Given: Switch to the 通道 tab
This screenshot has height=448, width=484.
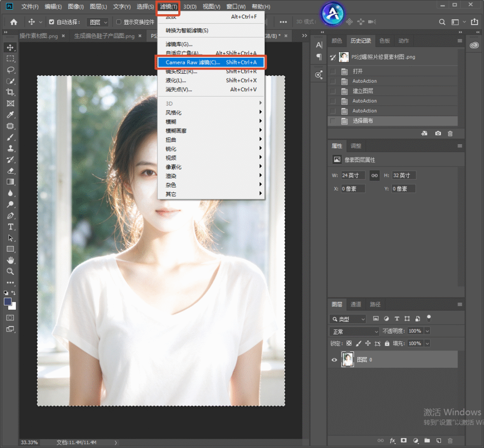Looking at the screenshot, I should coord(355,304).
